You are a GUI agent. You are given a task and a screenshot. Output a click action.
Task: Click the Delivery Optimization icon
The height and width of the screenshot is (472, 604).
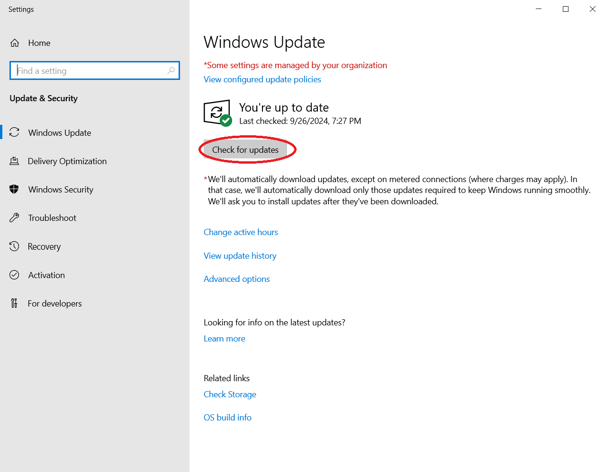(15, 161)
